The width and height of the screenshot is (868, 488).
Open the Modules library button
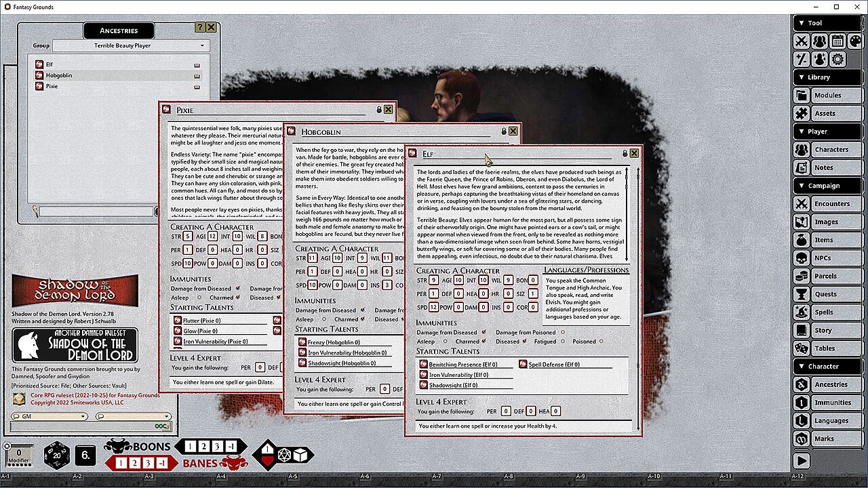click(x=836, y=96)
